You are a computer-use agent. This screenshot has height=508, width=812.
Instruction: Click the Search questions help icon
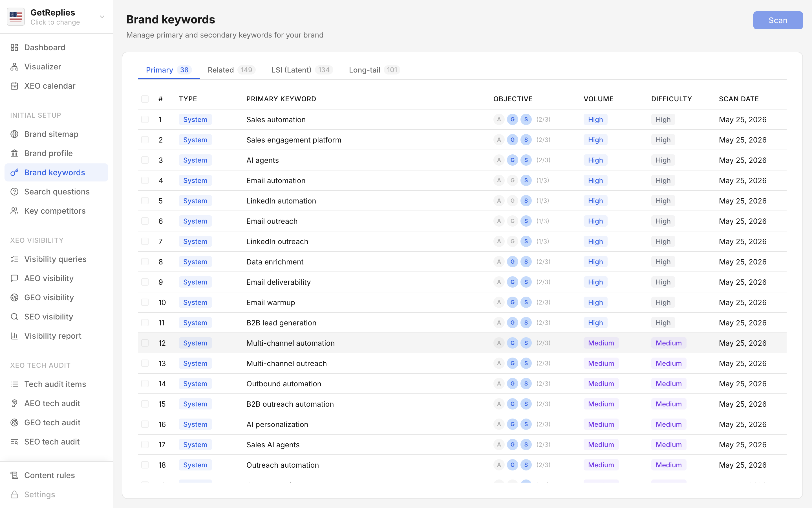(x=14, y=192)
